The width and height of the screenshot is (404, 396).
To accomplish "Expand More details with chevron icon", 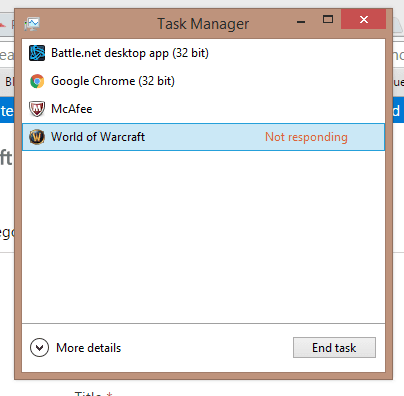I will [x=39, y=348].
